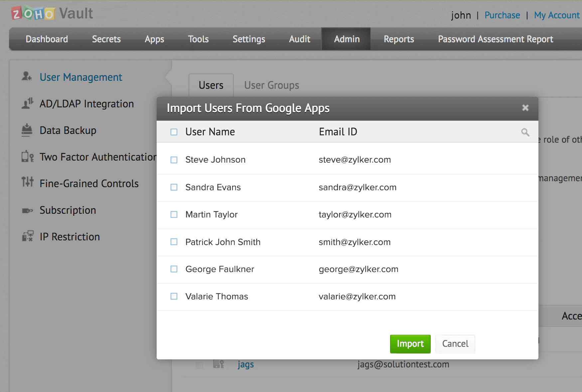582x392 pixels.
Task: Tick the select-all User Name checkbox
Action: click(x=174, y=132)
